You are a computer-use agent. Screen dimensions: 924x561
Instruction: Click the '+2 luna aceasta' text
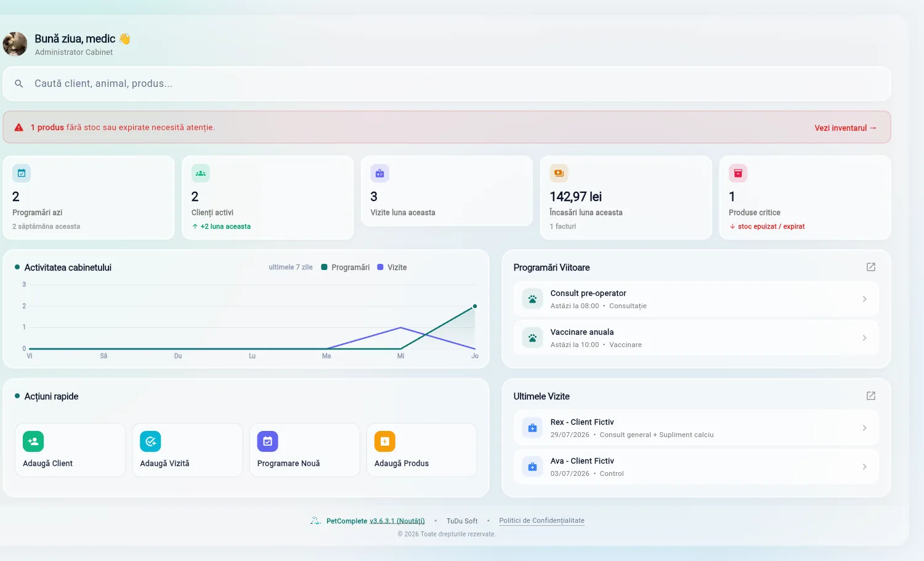coord(225,227)
